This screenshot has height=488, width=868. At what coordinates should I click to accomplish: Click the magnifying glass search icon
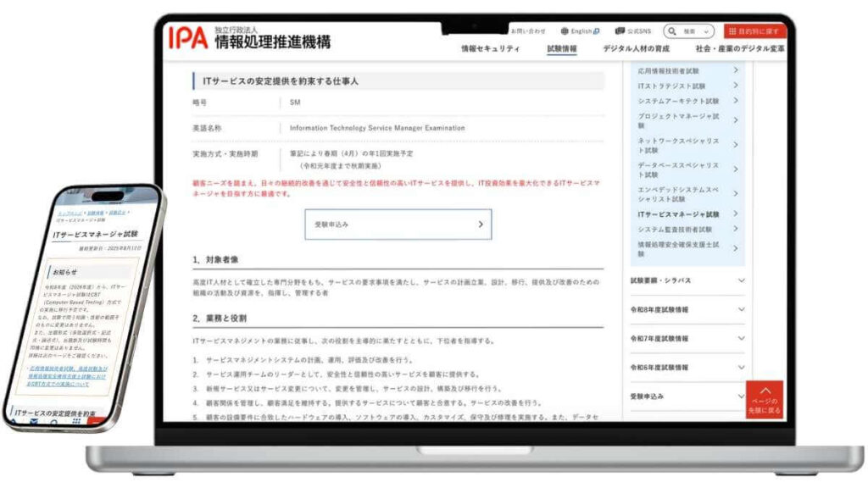[x=672, y=30]
